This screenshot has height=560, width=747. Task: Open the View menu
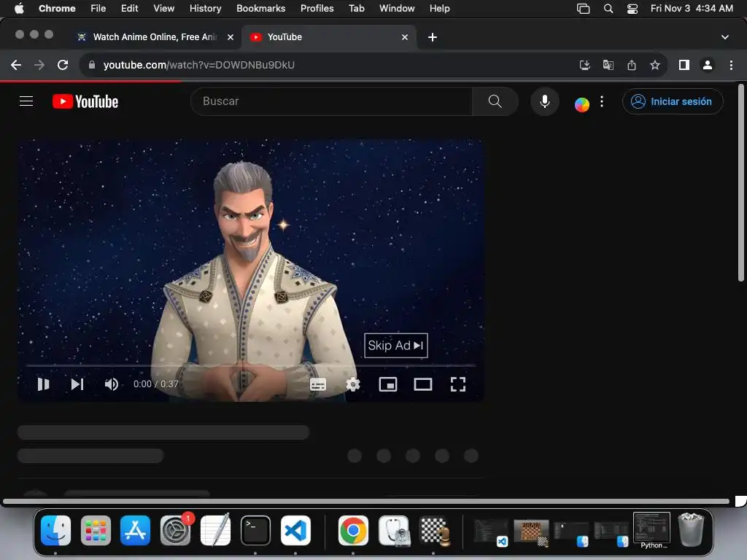coord(163,8)
